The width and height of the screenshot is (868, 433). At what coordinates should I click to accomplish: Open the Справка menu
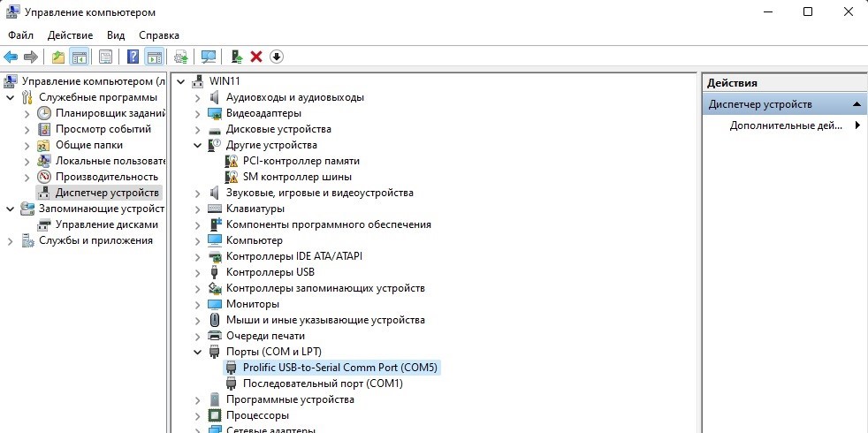158,34
